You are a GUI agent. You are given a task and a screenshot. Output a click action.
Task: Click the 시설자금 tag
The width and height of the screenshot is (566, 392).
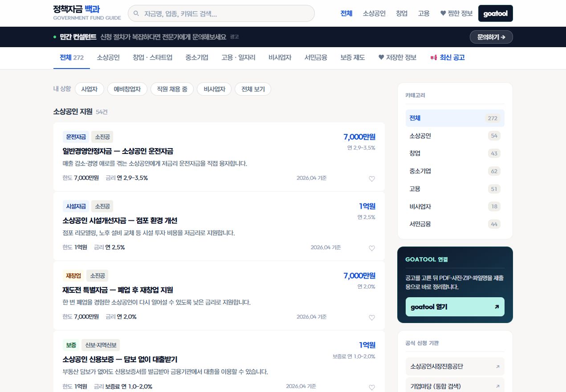76,206
